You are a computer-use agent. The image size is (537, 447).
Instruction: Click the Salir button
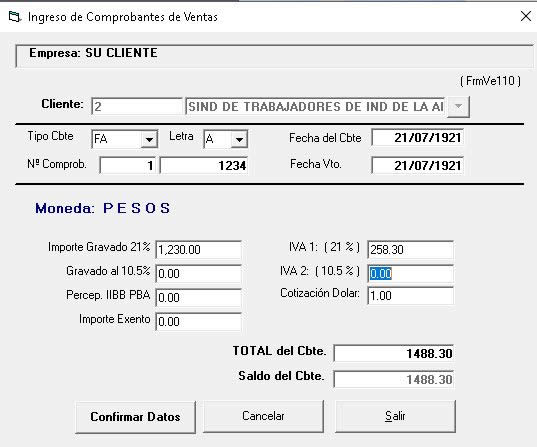coord(395,416)
